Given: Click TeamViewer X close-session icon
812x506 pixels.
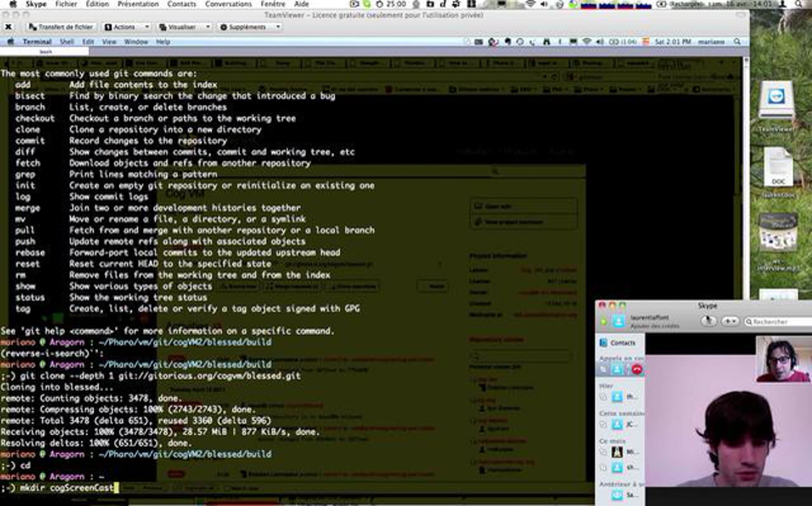Looking at the screenshot, I should (x=8, y=27).
